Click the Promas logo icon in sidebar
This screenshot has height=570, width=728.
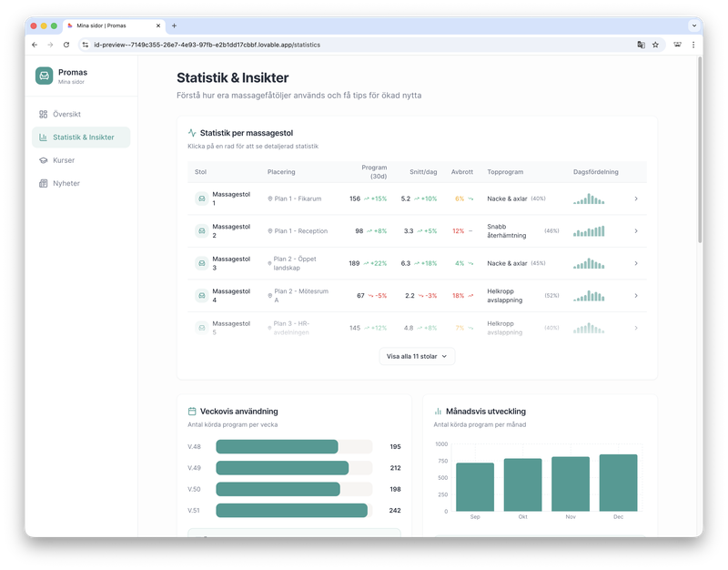click(45, 76)
